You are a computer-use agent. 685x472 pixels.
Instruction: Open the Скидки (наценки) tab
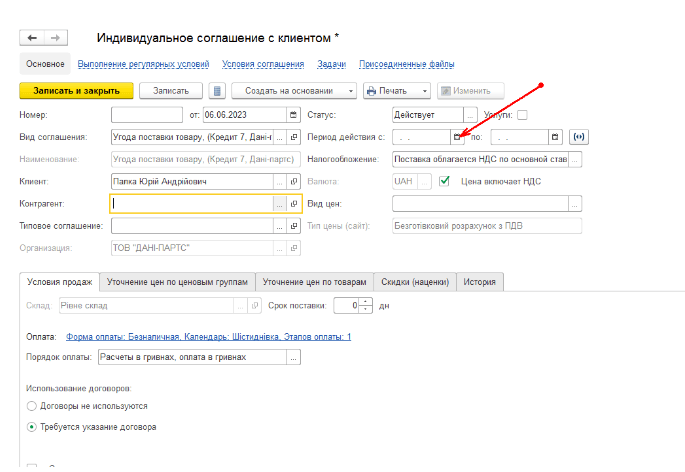point(414,282)
